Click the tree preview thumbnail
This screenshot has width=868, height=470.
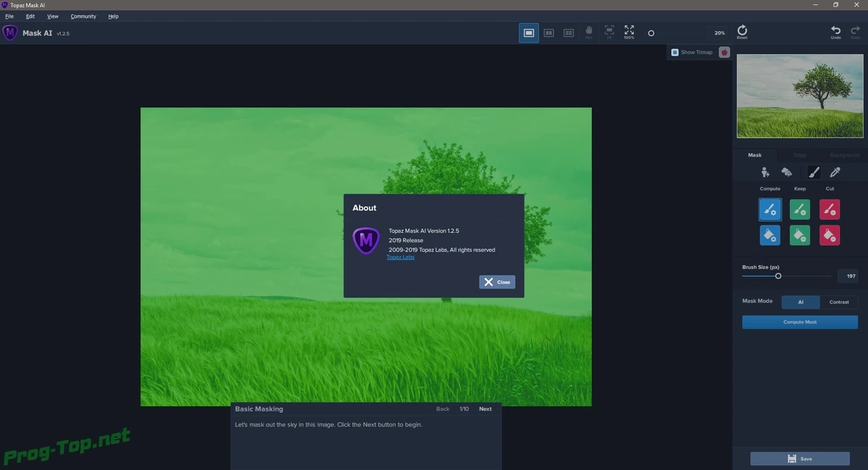coord(800,95)
